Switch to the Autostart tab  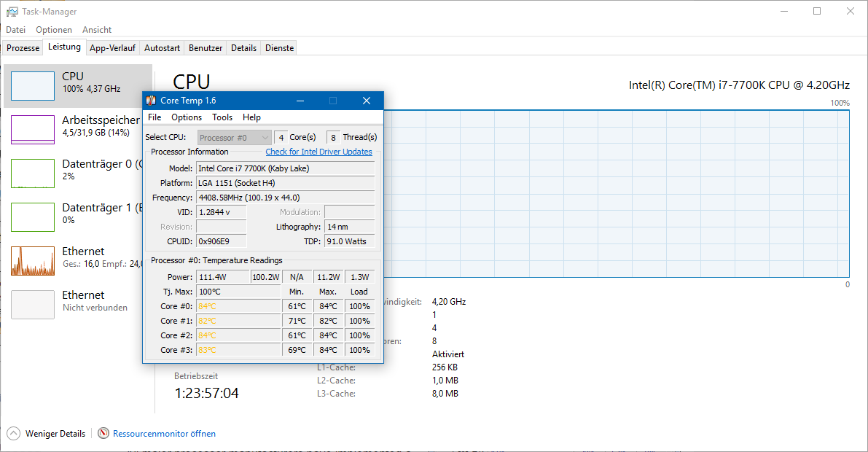pos(163,48)
